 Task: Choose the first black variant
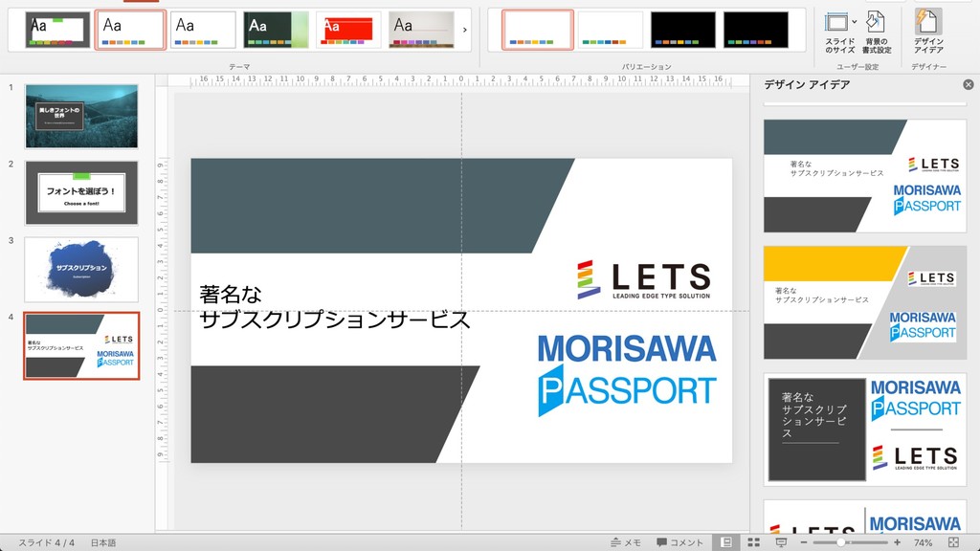(x=683, y=30)
